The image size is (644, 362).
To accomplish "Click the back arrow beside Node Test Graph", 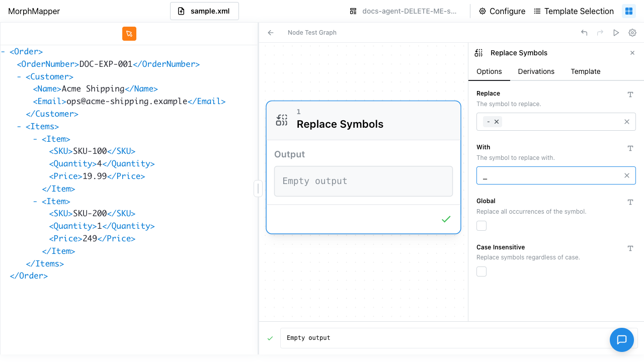I will [x=271, y=33].
